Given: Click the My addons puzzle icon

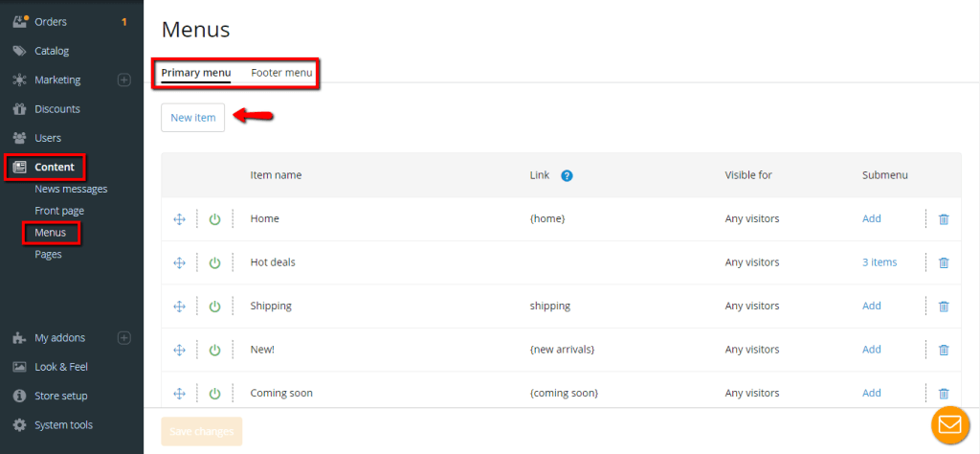Looking at the screenshot, I should [20, 338].
